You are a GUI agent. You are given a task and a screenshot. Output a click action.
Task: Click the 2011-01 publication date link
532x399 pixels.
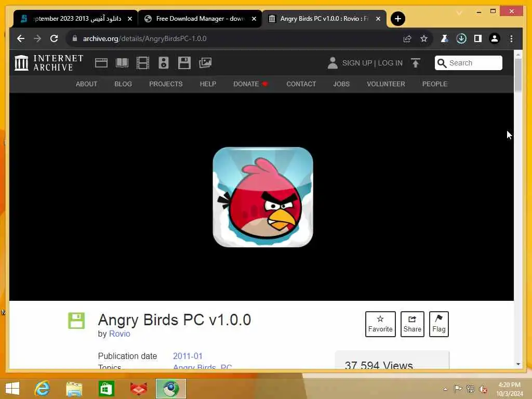[x=188, y=356]
